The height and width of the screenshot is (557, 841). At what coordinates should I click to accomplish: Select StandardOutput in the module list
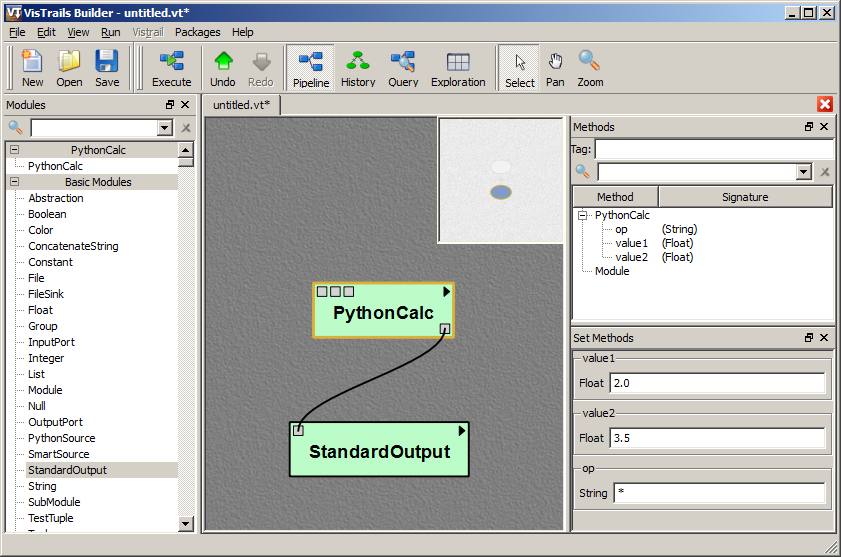click(x=67, y=470)
